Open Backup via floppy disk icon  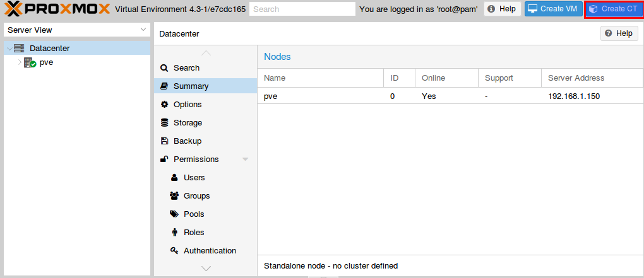tap(164, 141)
